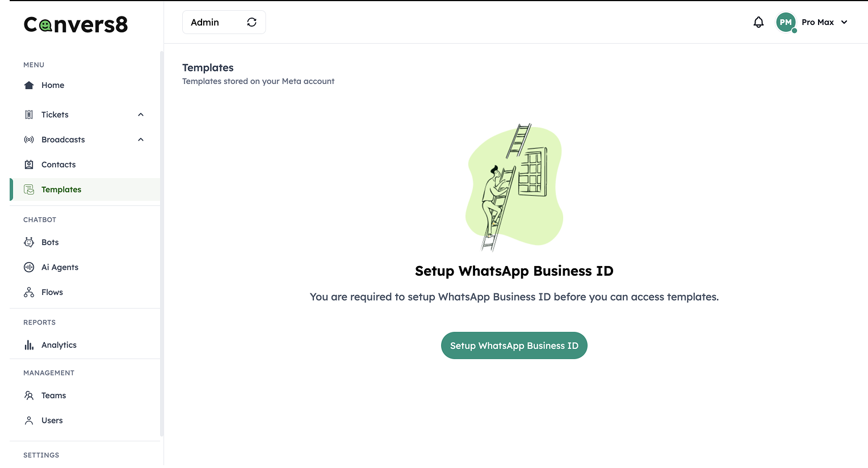This screenshot has width=868, height=468.
Task: Open Teams under Management
Action: click(52, 395)
